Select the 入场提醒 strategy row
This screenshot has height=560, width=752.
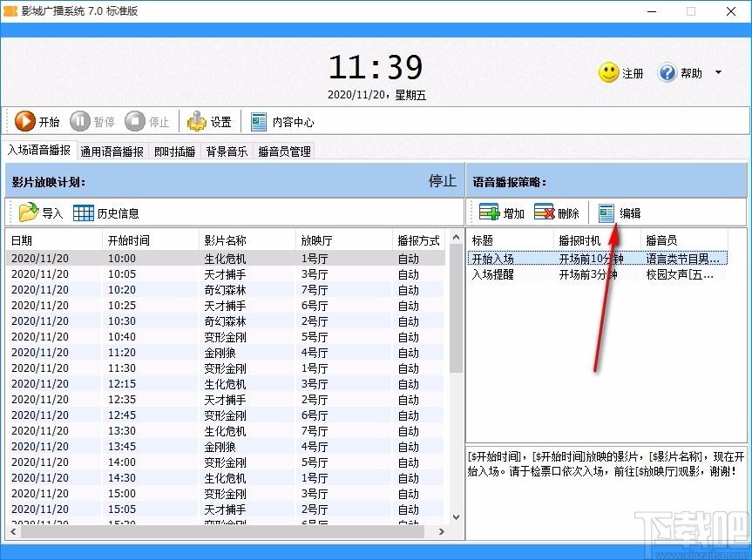(x=597, y=274)
